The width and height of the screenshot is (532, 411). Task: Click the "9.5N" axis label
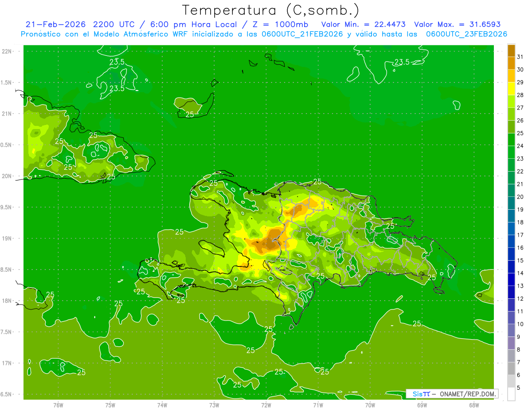[7, 207]
